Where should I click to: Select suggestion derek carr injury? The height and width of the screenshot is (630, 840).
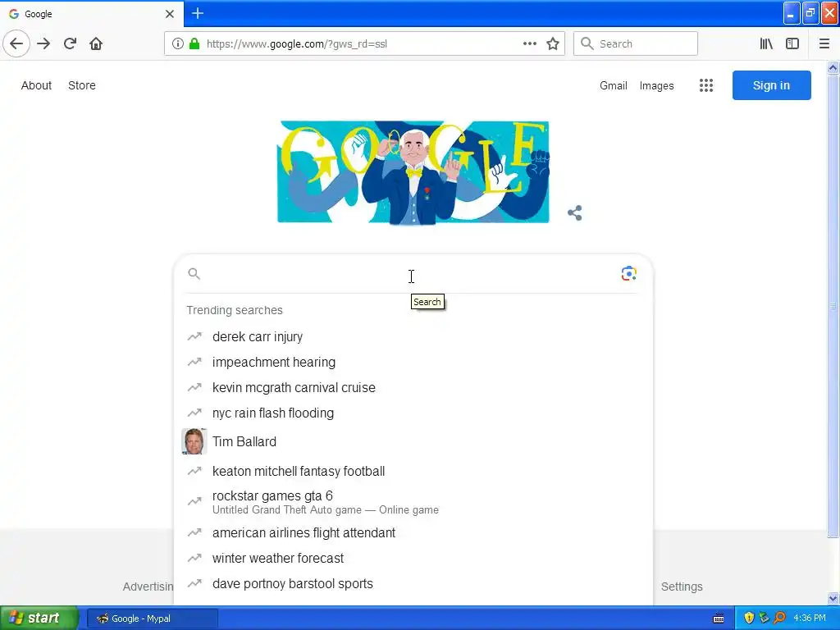point(413,337)
